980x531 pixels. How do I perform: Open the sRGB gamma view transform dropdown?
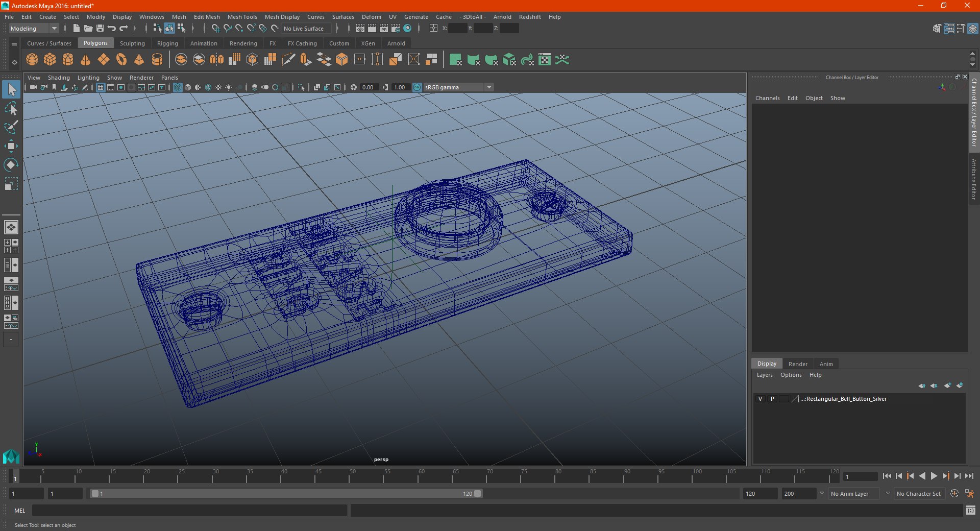click(x=458, y=87)
